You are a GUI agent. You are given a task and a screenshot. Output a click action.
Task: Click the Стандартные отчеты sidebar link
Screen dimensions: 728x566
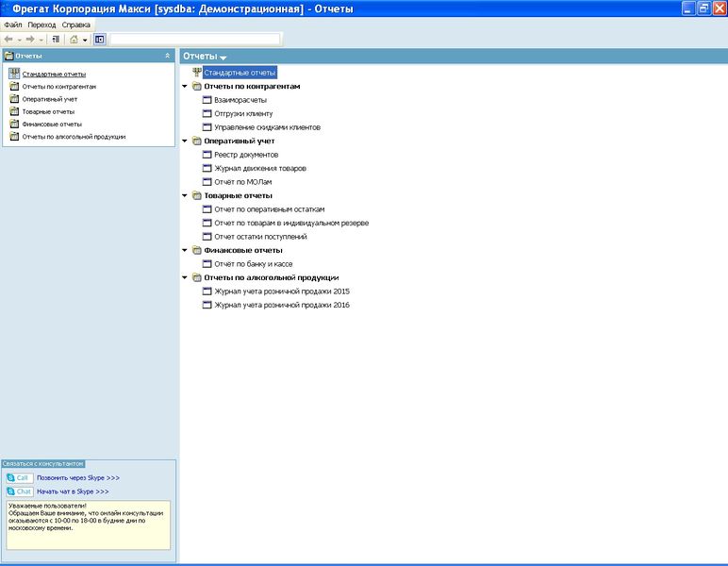54,74
